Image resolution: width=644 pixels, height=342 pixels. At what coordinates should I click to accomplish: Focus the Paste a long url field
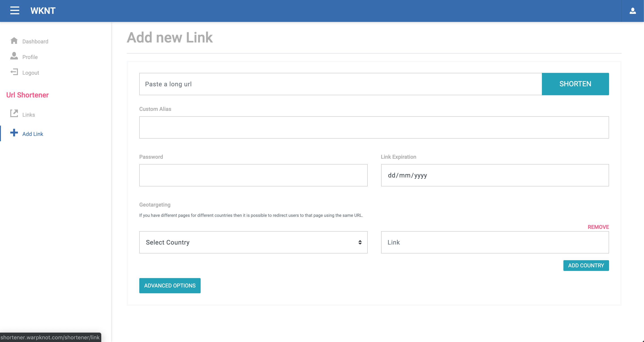point(340,84)
